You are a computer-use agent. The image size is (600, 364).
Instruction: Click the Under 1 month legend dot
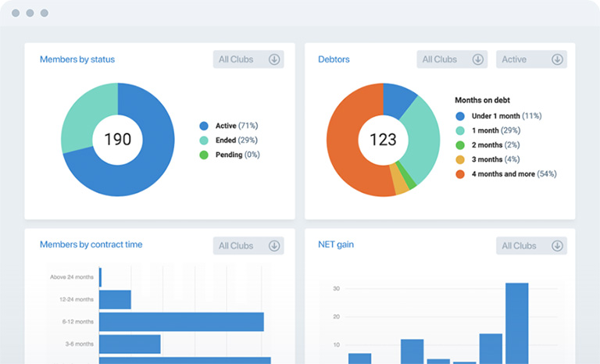pos(460,116)
